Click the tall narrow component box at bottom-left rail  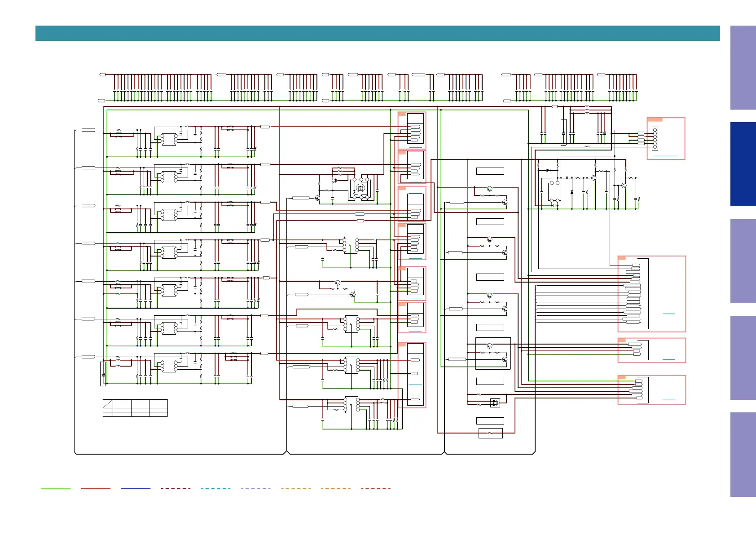click(103, 374)
